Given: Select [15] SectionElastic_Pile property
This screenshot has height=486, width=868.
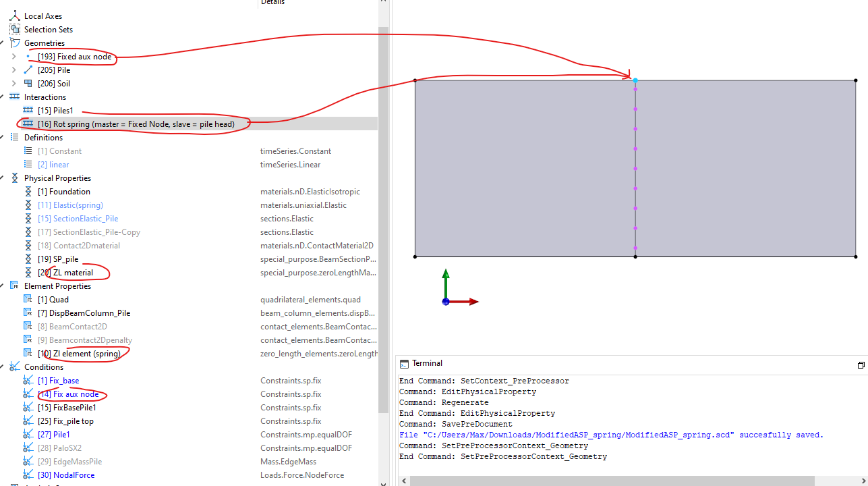Looking at the screenshot, I should coord(78,218).
